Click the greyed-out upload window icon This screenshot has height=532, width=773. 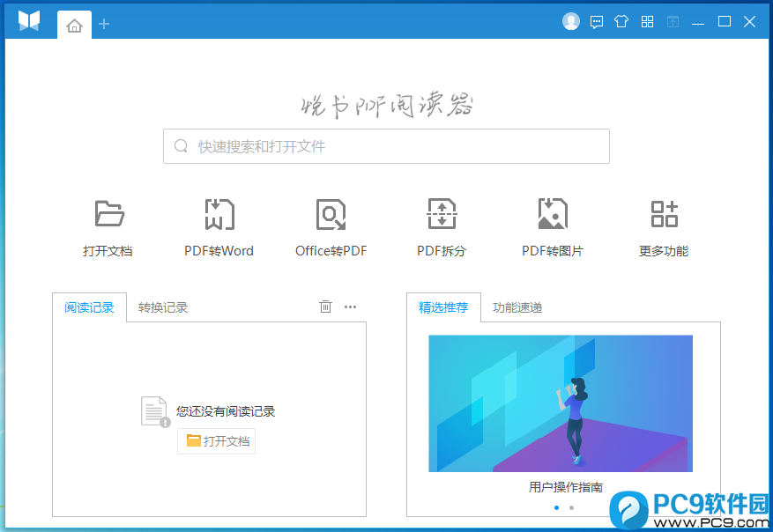(673, 22)
